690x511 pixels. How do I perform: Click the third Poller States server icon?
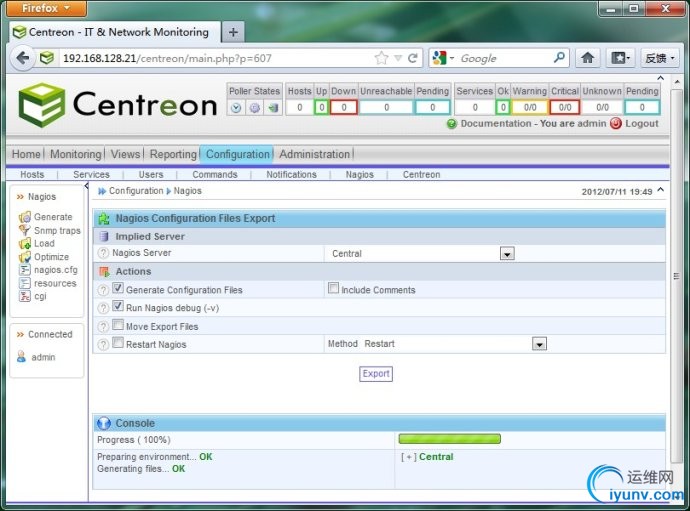tap(273, 107)
